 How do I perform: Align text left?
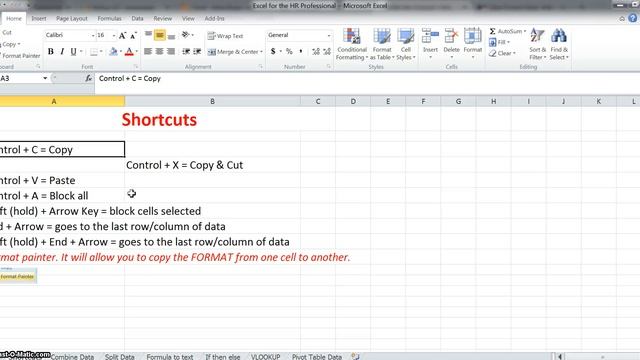pos(148,51)
